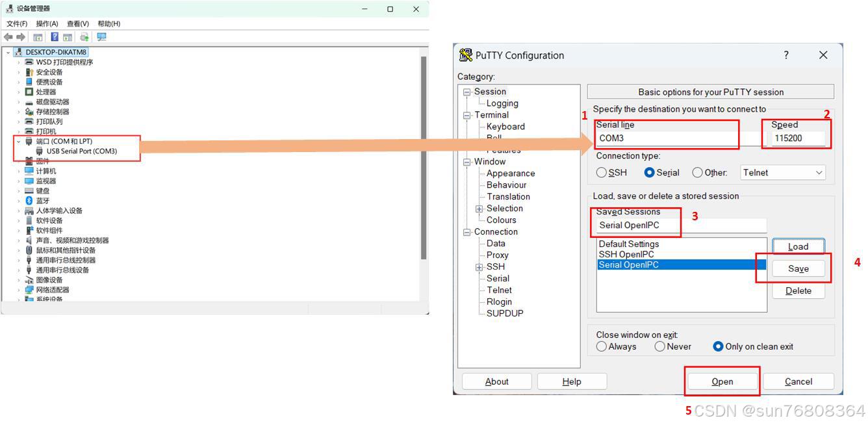This screenshot has width=868, height=425.
Task: Click the 图像设备 imaging device icon
Action: point(29,280)
